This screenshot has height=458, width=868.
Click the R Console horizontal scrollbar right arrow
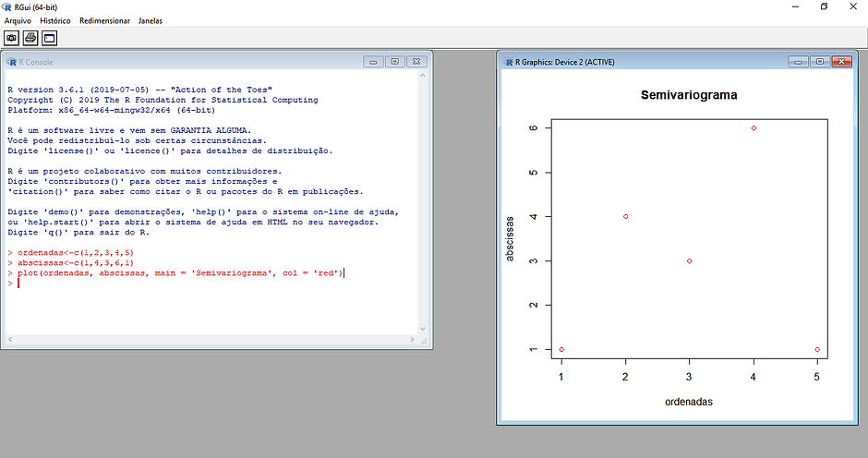(x=412, y=340)
